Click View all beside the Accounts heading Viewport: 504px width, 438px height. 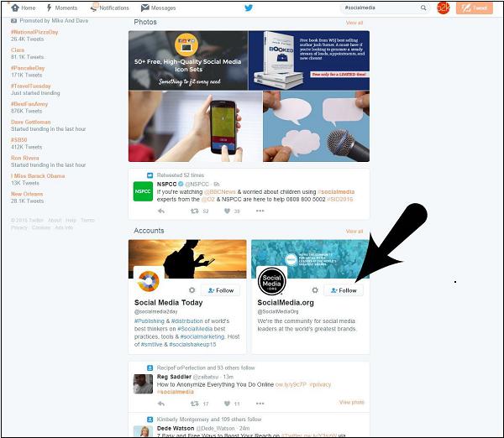(x=354, y=232)
